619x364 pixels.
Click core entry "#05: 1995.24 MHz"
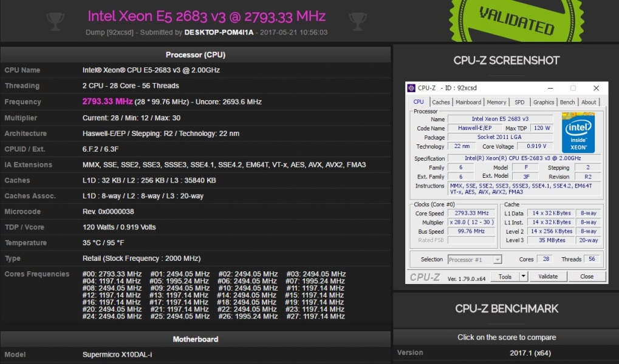(x=179, y=281)
